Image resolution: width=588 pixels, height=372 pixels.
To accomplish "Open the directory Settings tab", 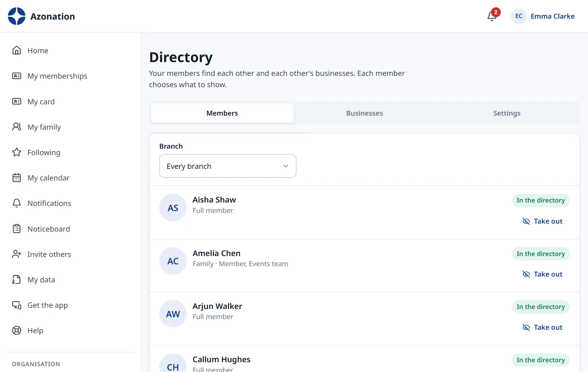I will click(507, 113).
